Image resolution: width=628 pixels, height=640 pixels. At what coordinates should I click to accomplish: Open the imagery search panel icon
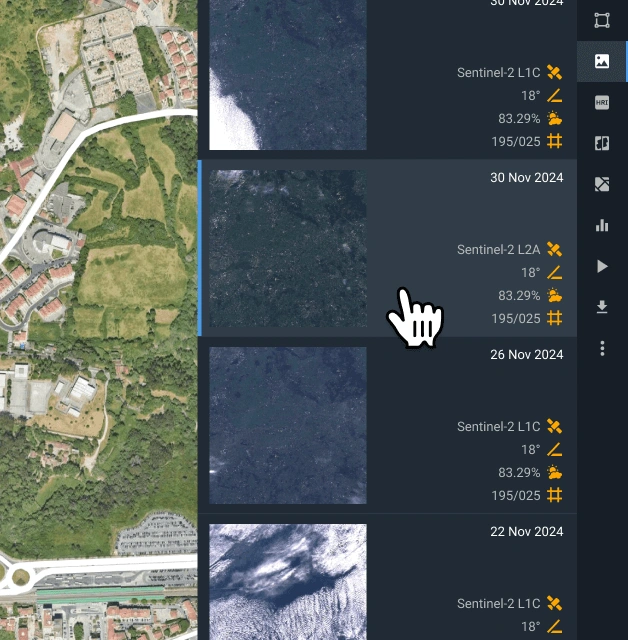[x=602, y=61]
